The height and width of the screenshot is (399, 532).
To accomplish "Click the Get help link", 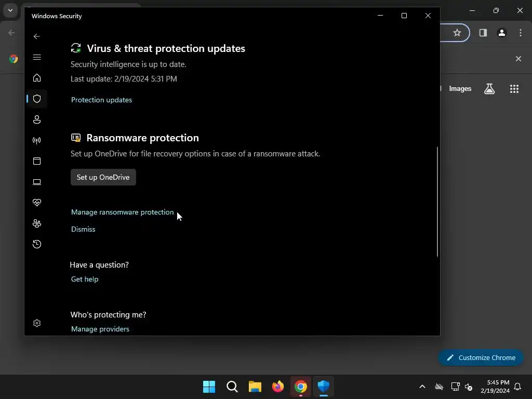I will [85, 279].
